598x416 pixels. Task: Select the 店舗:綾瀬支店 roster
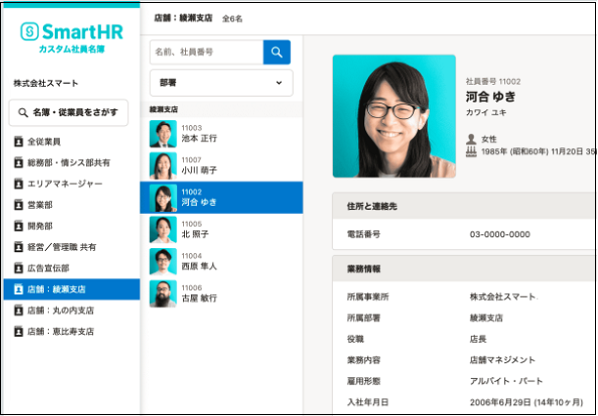pos(72,289)
